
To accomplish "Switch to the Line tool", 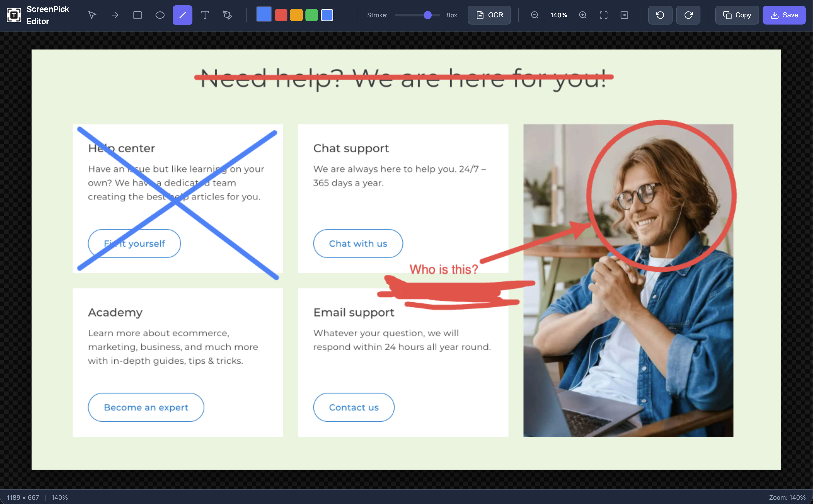I will coord(182,15).
